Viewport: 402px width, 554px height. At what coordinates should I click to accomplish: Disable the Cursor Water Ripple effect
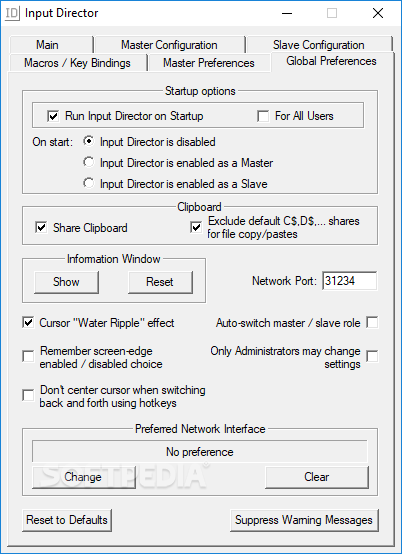click(28, 323)
